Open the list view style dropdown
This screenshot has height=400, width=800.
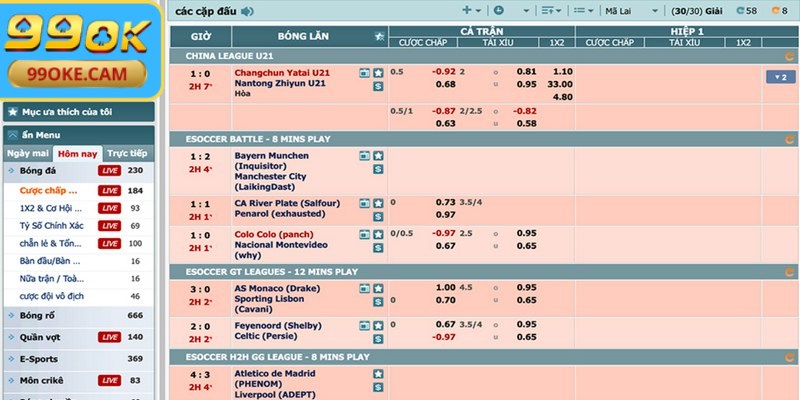point(583,10)
